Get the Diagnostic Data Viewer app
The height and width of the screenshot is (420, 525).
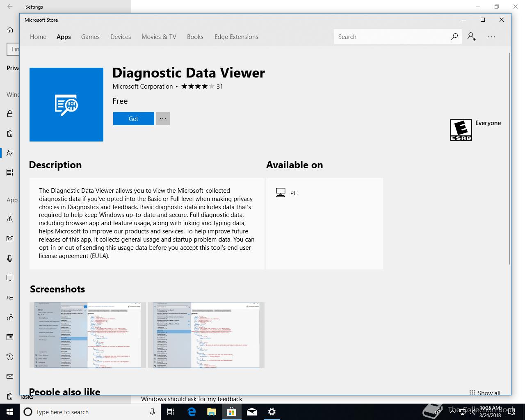(134, 119)
